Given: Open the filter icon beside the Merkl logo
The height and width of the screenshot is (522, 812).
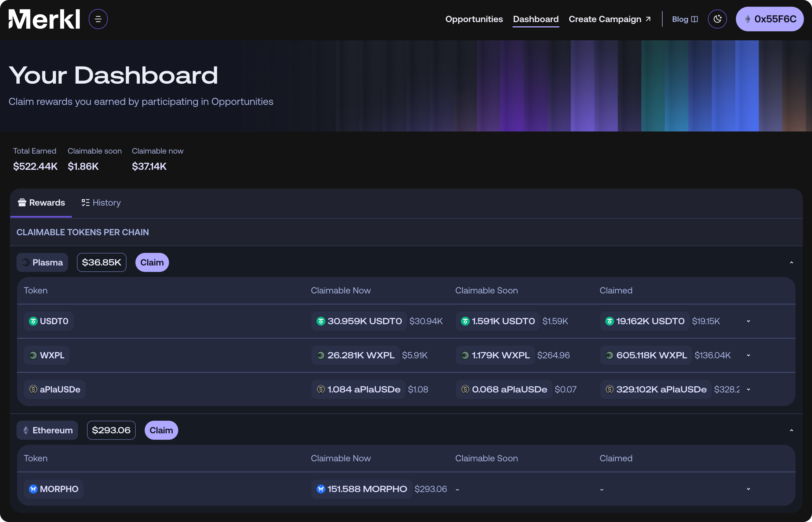Looking at the screenshot, I should pos(98,19).
